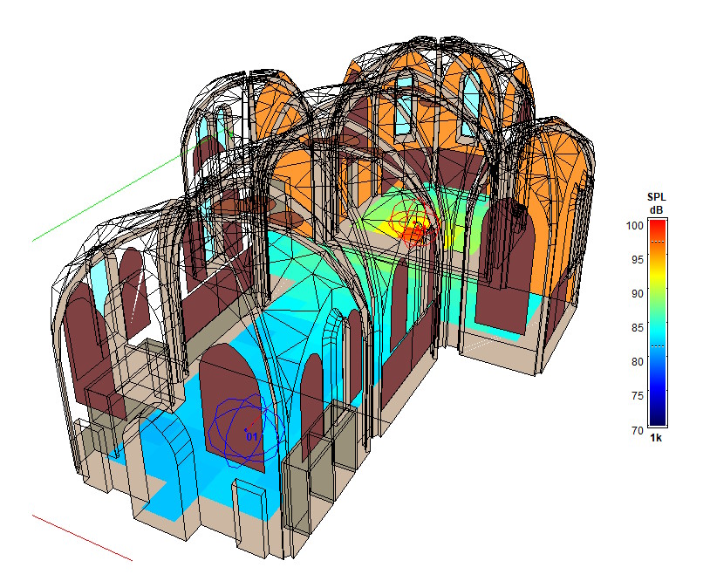Viewport: 710px width, 588px height.
Task: Select the green axis line
Action: (105, 201)
